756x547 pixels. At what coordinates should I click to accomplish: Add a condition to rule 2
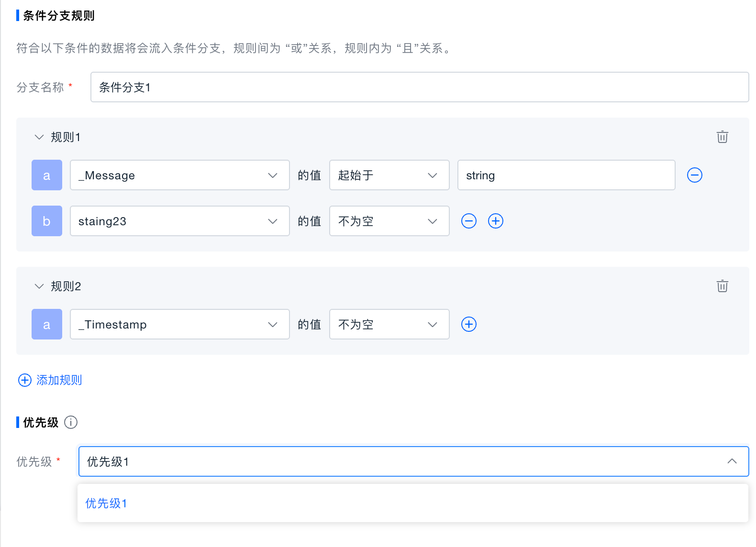[x=468, y=324]
